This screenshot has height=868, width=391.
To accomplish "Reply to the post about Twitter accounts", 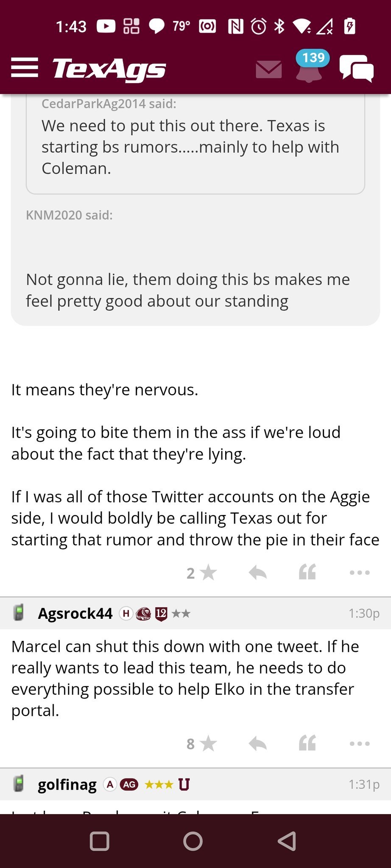I will 257,573.
